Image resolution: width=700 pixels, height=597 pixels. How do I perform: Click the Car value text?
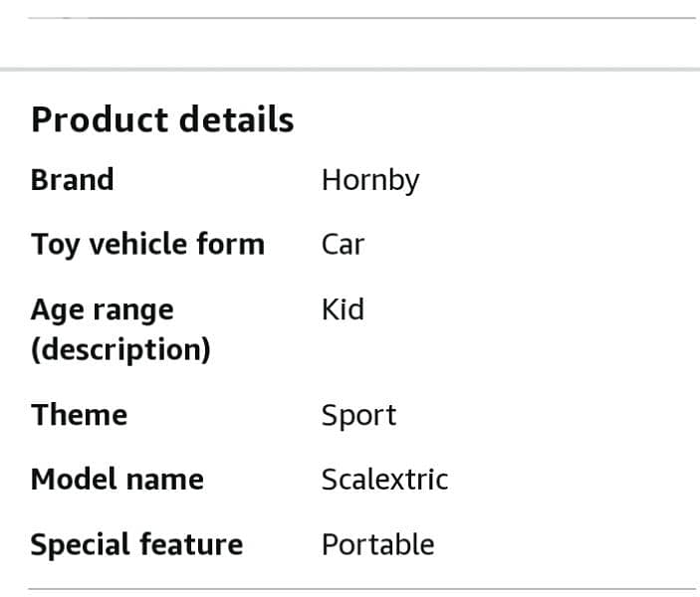(343, 245)
